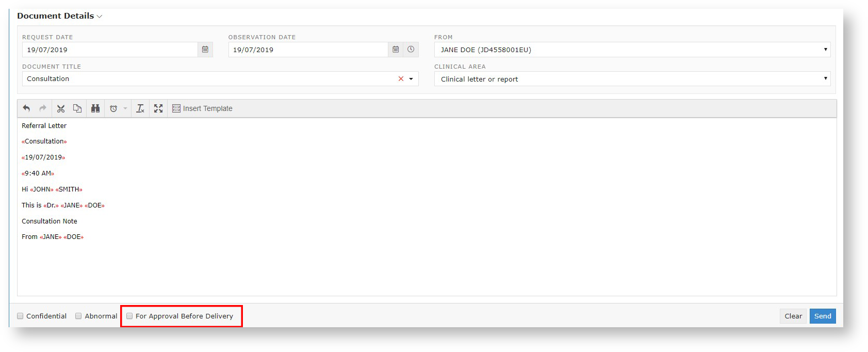This screenshot has width=868, height=352.
Task: Open the From dropdown showing JANE DOE
Action: pyautogui.click(x=632, y=50)
